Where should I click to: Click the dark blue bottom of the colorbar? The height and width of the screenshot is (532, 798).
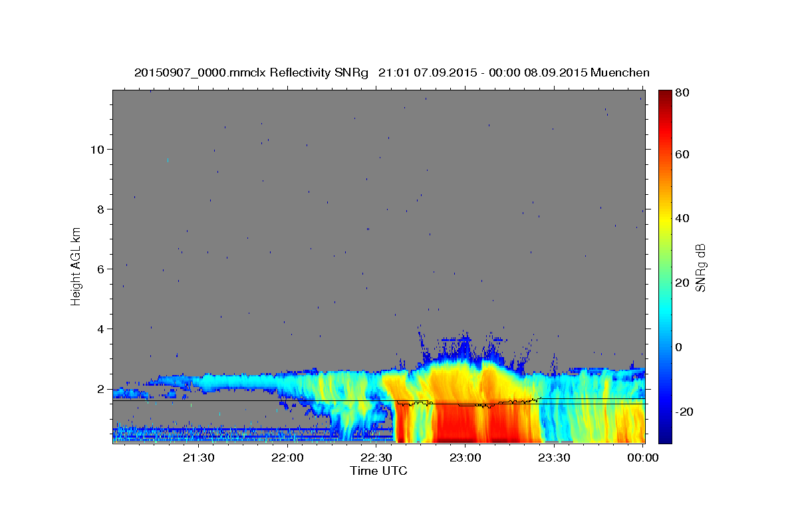tap(665, 436)
